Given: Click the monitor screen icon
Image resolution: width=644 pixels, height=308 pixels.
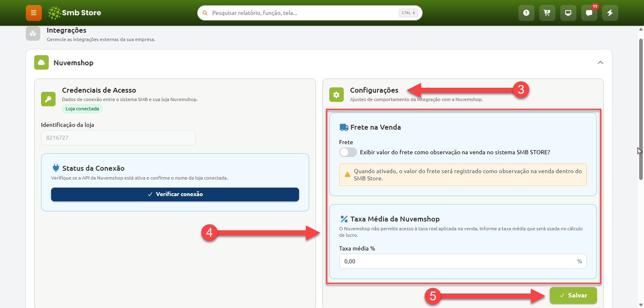Looking at the screenshot, I should pyautogui.click(x=568, y=13).
